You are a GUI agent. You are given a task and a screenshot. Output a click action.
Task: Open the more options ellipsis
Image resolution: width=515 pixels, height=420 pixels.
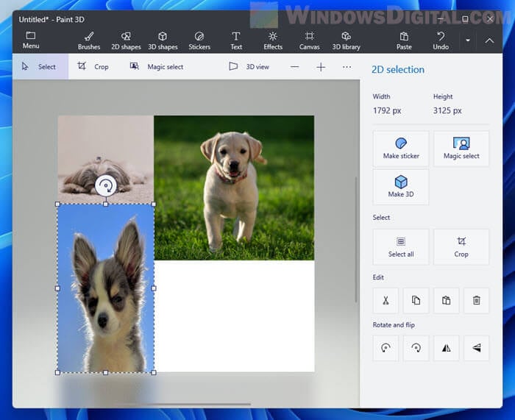[347, 67]
